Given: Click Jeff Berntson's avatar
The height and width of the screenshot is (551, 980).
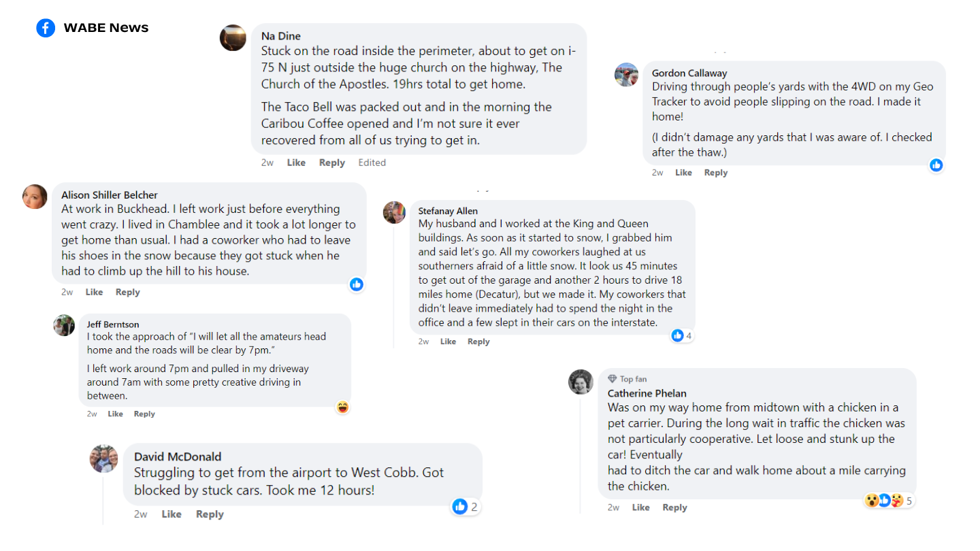Looking at the screenshot, I should (x=64, y=325).
